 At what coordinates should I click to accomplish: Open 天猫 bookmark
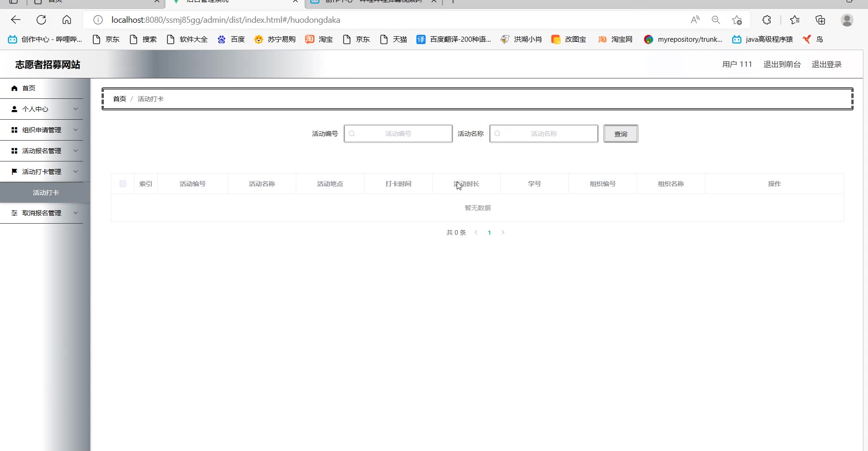click(x=393, y=39)
